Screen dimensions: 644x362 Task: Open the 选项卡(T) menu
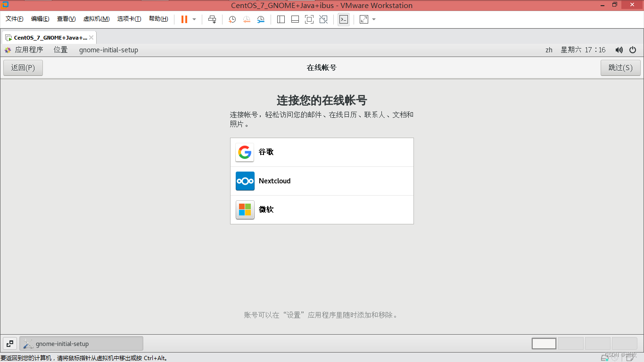pos(129,19)
